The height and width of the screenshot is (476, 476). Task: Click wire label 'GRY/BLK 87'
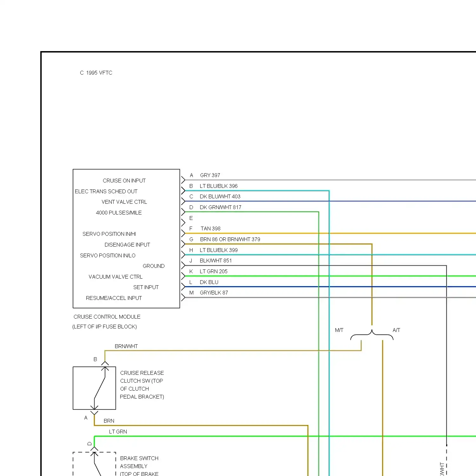[214, 293]
